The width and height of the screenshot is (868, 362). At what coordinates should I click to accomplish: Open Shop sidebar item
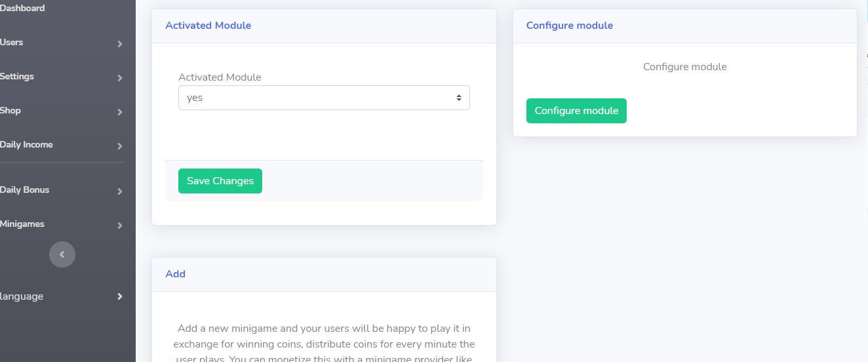tap(10, 110)
